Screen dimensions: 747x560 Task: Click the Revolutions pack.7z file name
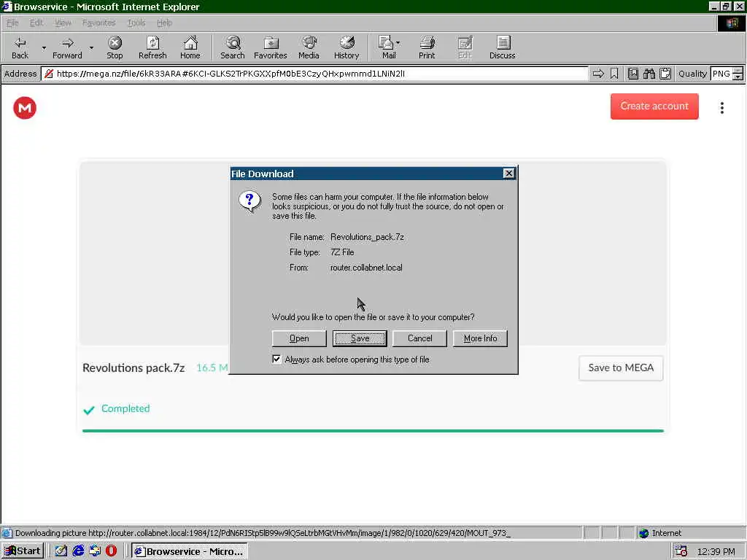tap(133, 367)
